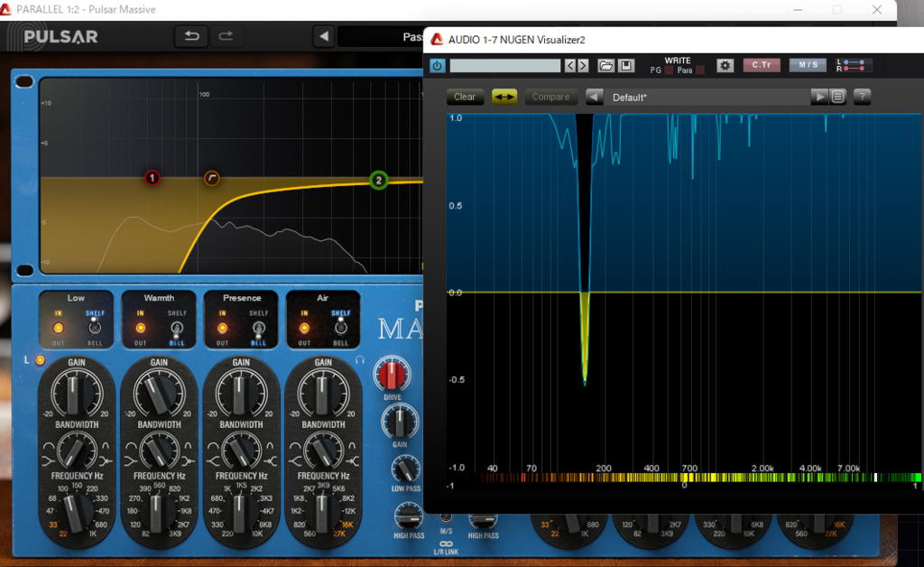Click the red Drive knob
924x567 pixels.
(392, 375)
